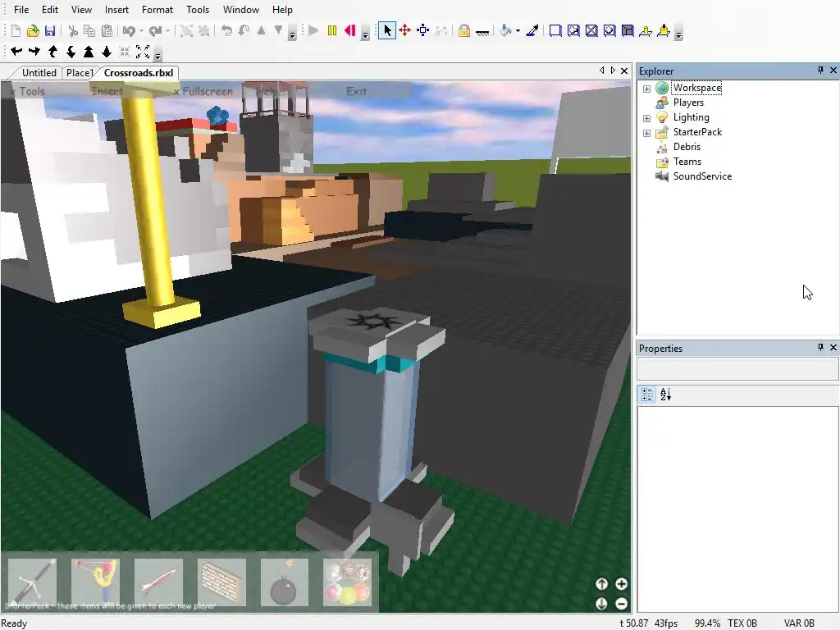The image size is (840, 630).
Task: Open the File menu
Action: point(21,10)
